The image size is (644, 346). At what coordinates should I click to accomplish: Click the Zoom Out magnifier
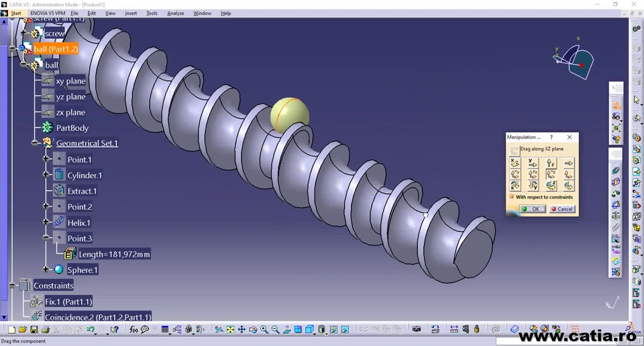[275, 329]
